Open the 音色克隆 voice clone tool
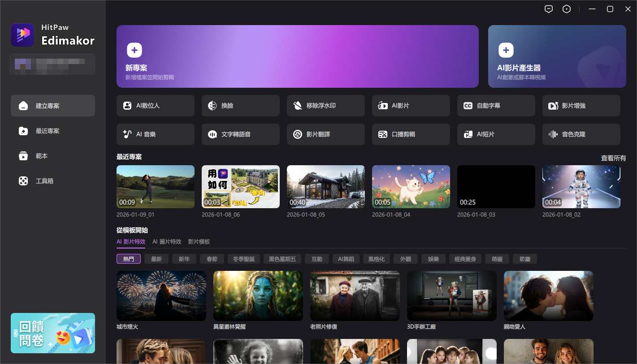The width and height of the screenshot is (637, 364). click(581, 134)
